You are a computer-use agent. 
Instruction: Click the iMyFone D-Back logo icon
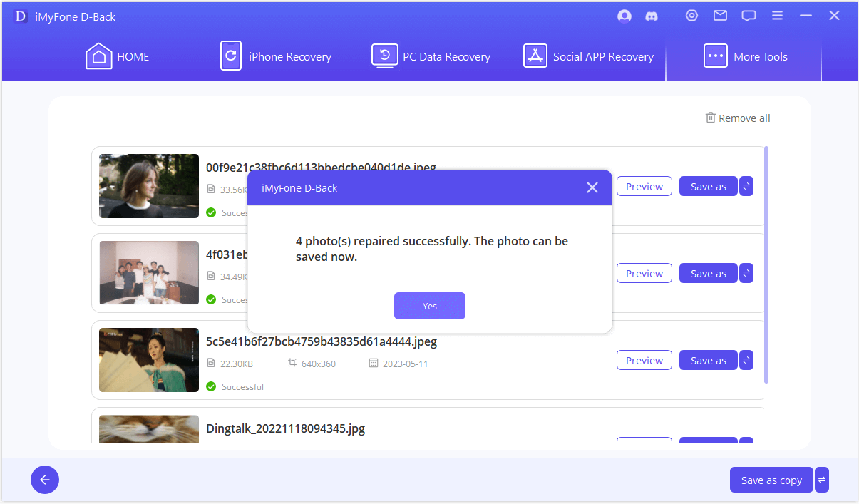20,16
